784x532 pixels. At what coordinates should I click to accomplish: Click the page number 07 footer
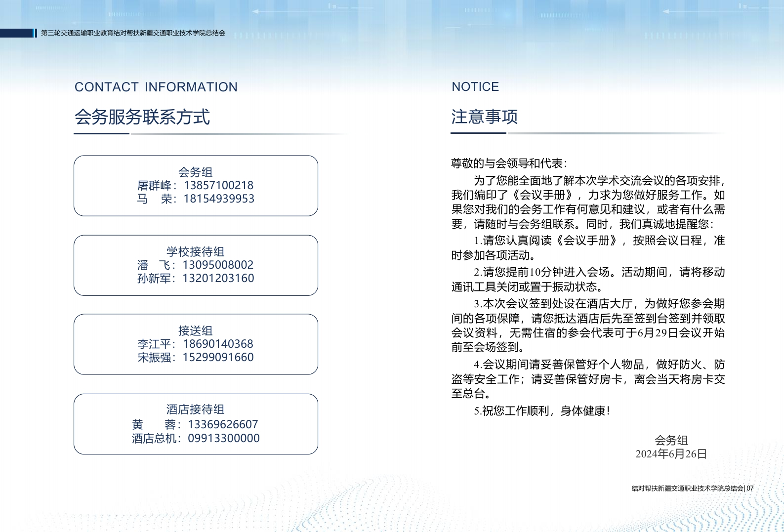(750, 488)
